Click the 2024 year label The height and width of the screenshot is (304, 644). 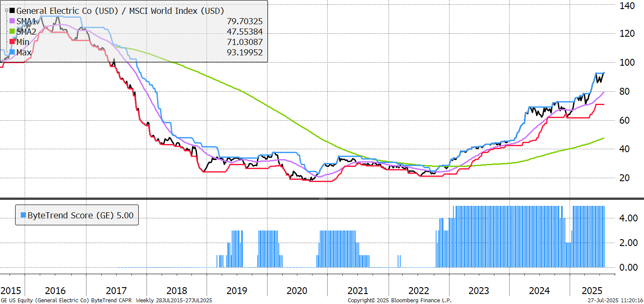[539, 290]
